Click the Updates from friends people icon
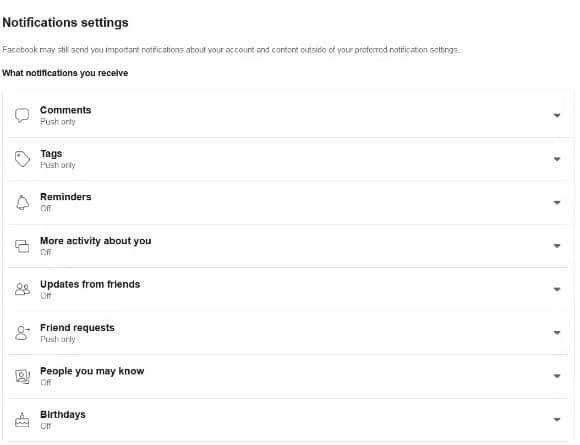This screenshot has height=445, width=580. pyautogui.click(x=22, y=289)
